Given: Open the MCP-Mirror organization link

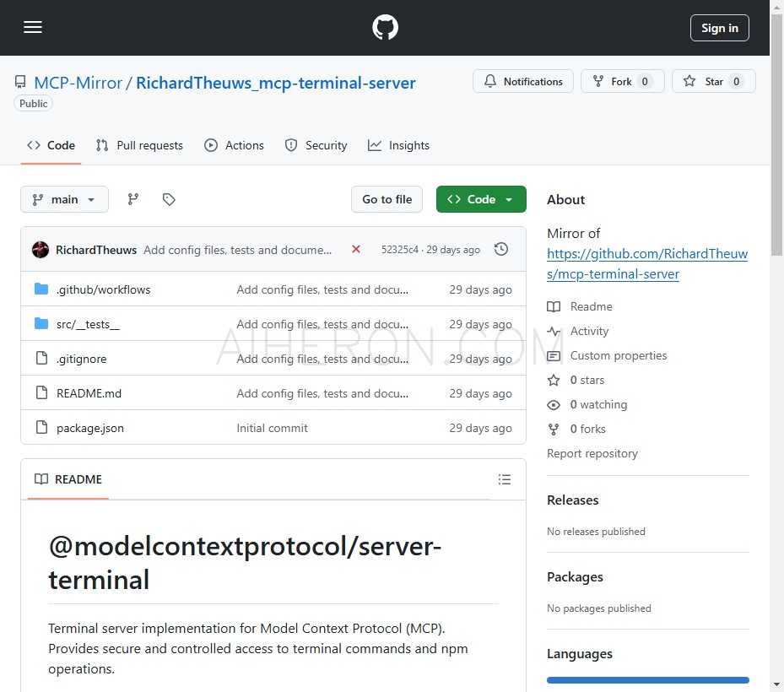Looking at the screenshot, I should [78, 83].
